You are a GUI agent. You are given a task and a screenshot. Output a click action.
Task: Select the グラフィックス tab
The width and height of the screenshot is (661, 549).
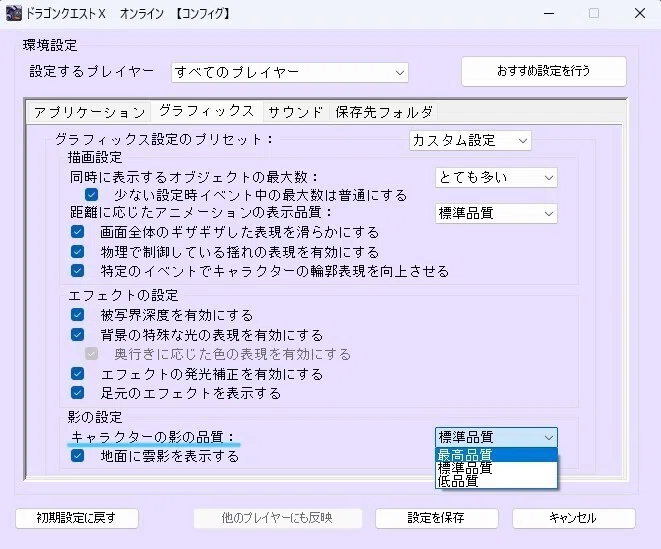(206, 111)
